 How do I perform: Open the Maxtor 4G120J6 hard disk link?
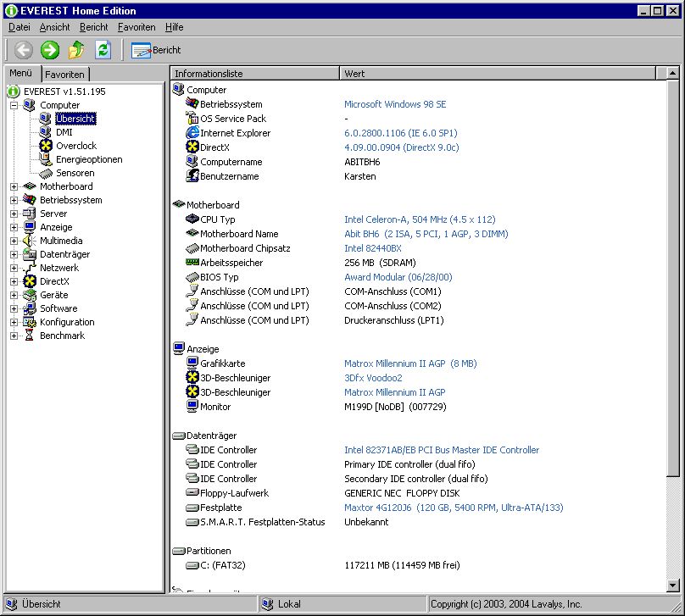point(454,508)
